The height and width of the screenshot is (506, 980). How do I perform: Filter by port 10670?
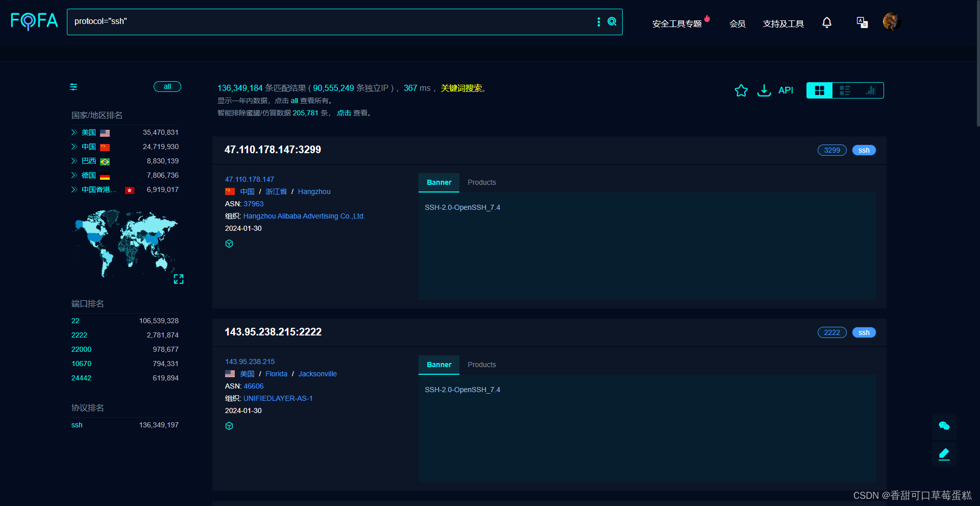click(81, 364)
